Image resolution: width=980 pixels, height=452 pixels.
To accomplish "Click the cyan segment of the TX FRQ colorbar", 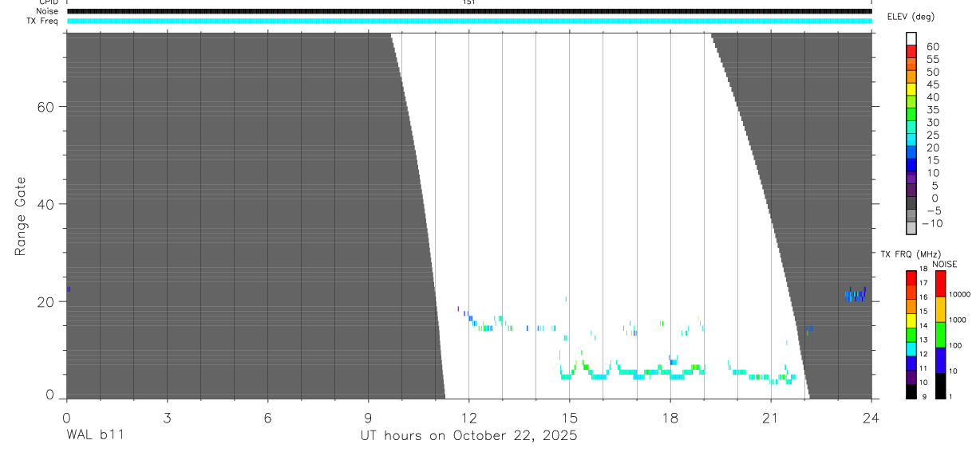I will [x=911, y=349].
